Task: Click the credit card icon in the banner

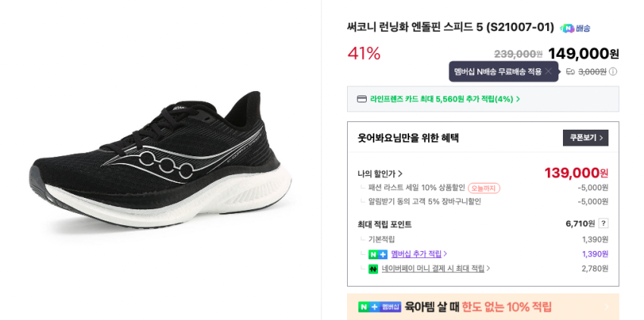Action: tap(361, 99)
